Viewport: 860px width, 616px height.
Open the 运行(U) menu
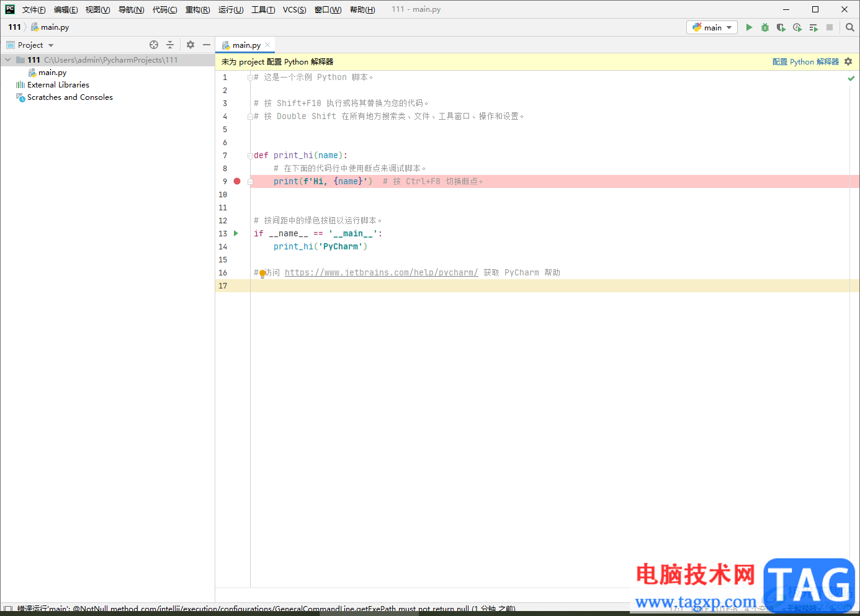[231, 9]
